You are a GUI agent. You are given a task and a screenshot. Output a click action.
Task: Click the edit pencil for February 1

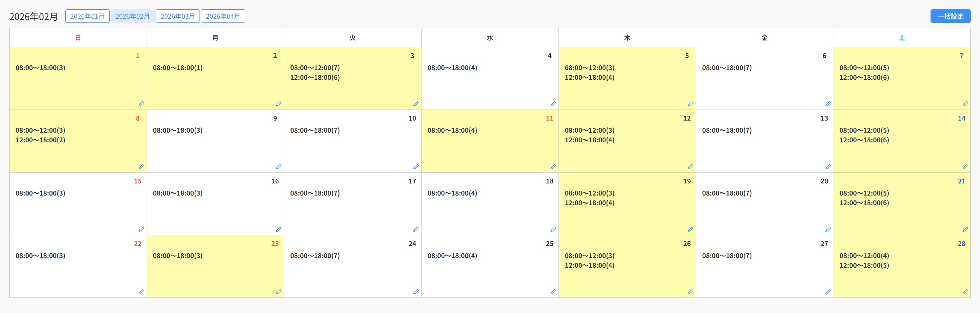pyautogui.click(x=141, y=104)
